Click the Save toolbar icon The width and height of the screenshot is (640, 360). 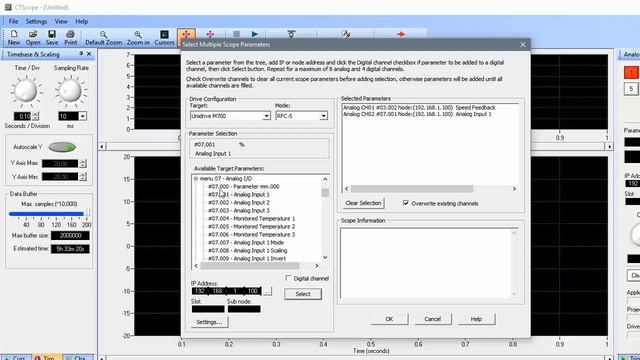[x=51, y=34]
